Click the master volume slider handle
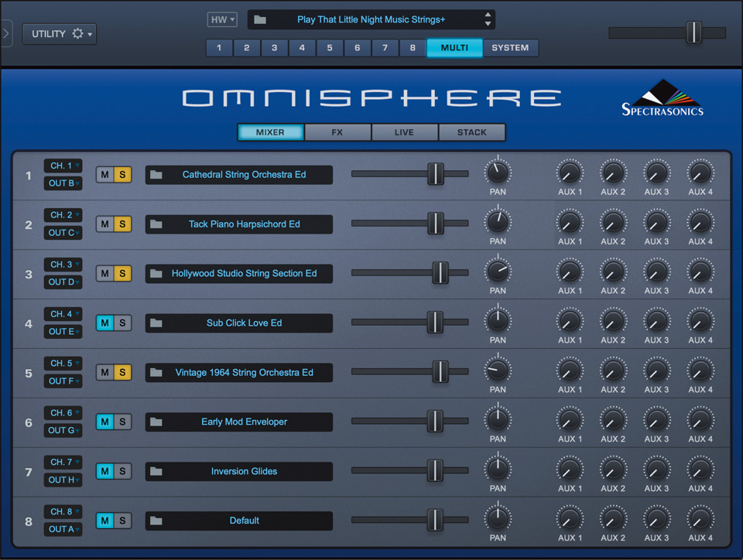 click(x=694, y=32)
